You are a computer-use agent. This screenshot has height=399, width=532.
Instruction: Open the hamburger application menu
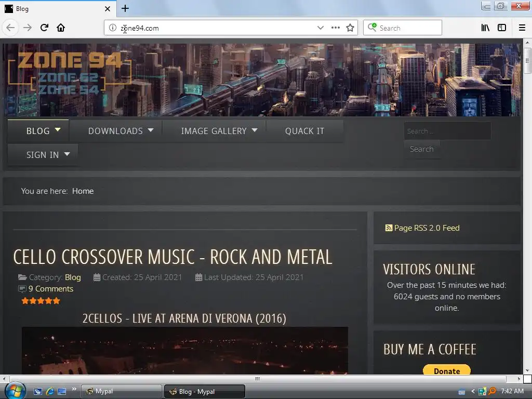coord(522,28)
